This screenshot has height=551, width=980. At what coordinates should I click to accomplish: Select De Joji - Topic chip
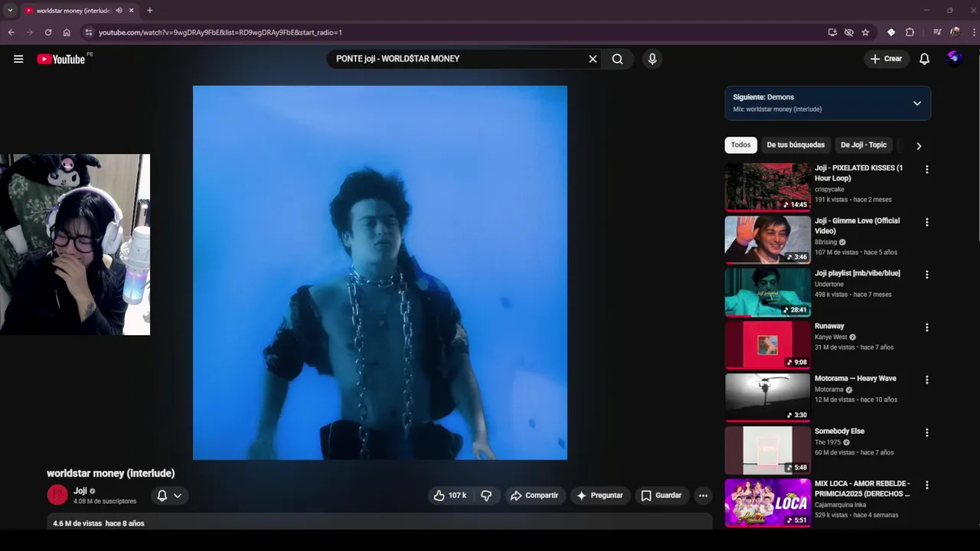point(864,145)
